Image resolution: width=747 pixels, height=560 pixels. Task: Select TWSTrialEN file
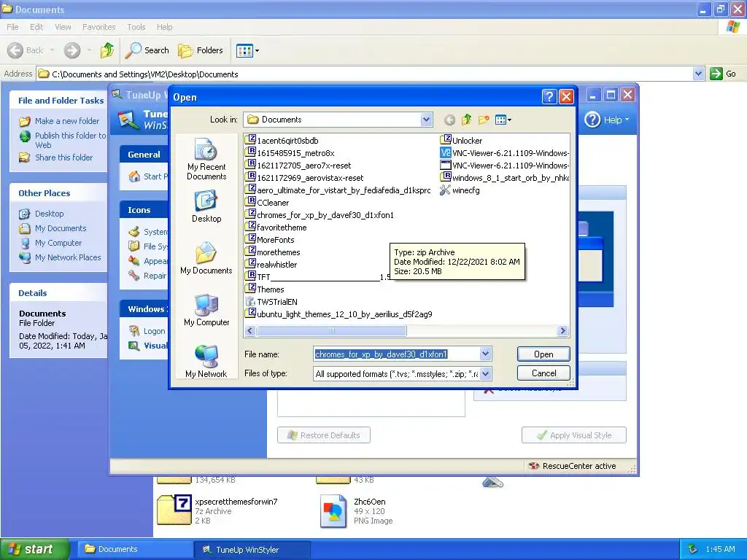coord(271,301)
